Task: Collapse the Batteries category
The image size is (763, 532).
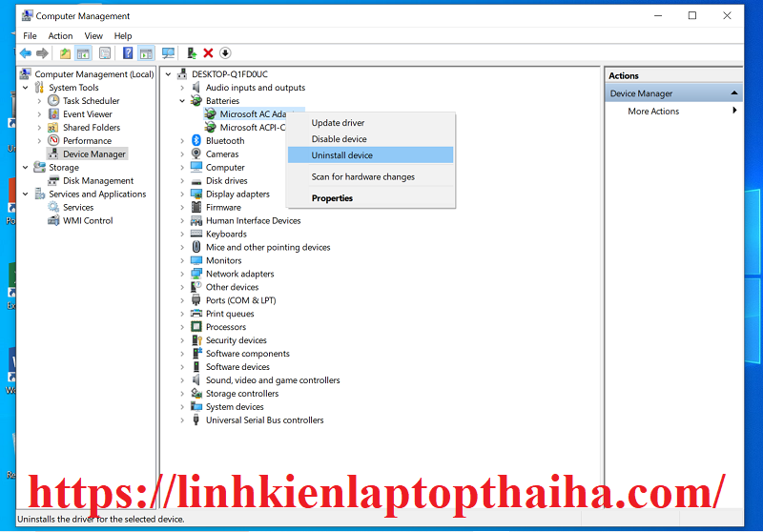Action: tap(182, 101)
